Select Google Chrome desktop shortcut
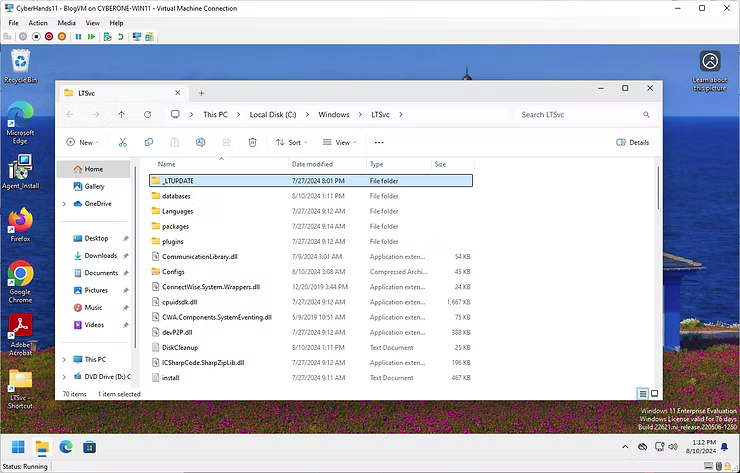740x473 pixels. 20,282
